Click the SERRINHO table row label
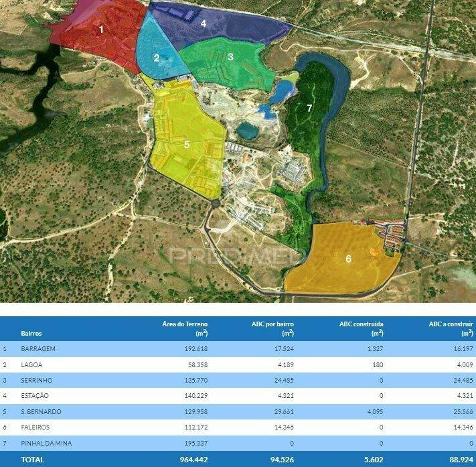Viewport: 476px width, 467px height. 36,380
